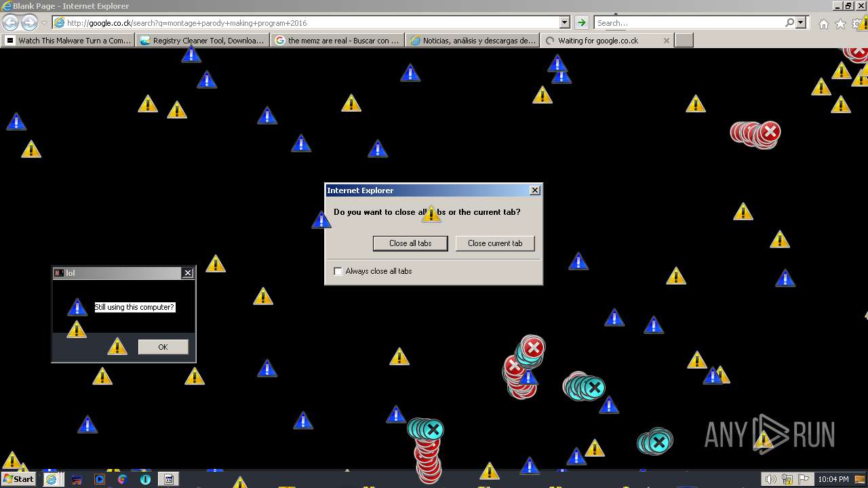Click OK in the lol dialog
This screenshot has width=868, height=488.
tap(163, 347)
